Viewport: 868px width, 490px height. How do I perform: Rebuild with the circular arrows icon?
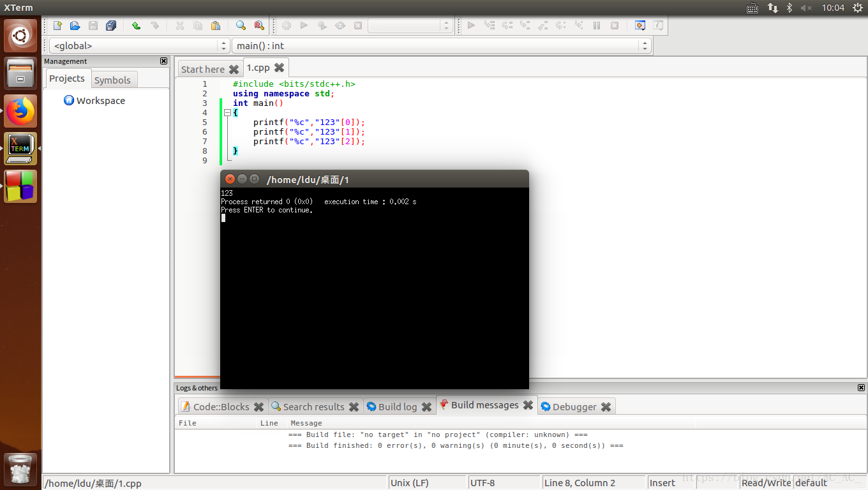pyautogui.click(x=340, y=26)
